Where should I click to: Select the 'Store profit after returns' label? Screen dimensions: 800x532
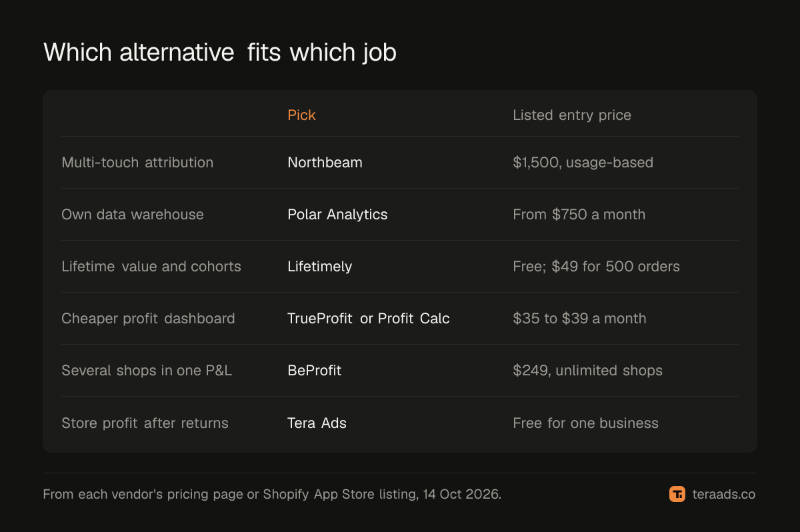145,423
